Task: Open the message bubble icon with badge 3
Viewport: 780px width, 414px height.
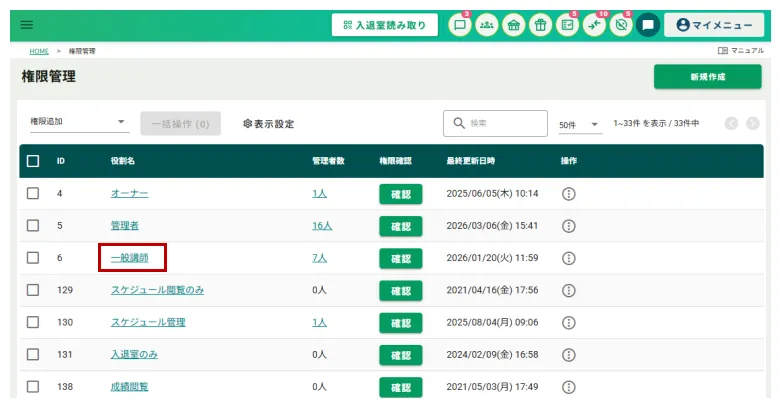Action: 460,25
